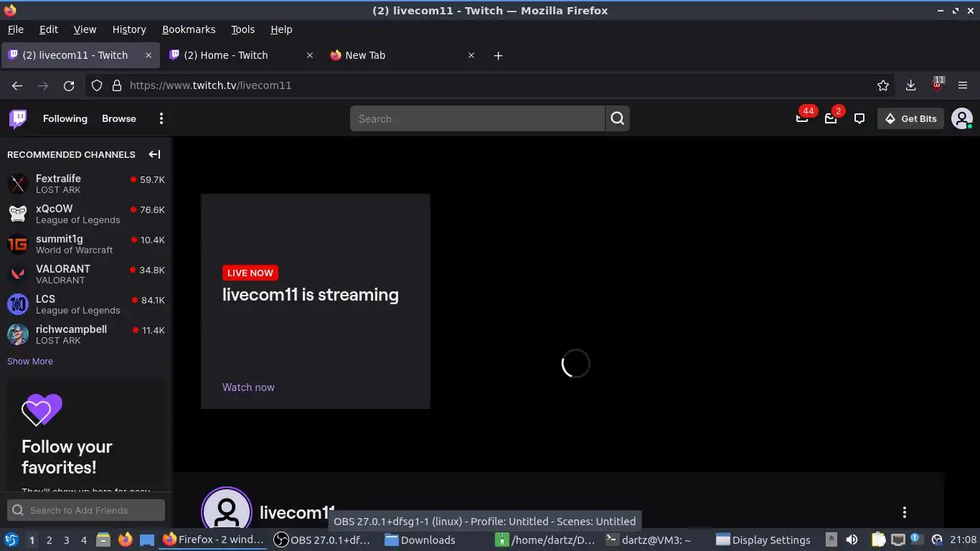This screenshot has height=551, width=980.
Task: Open Prime loot crown icon with 44 badge
Action: (x=802, y=118)
